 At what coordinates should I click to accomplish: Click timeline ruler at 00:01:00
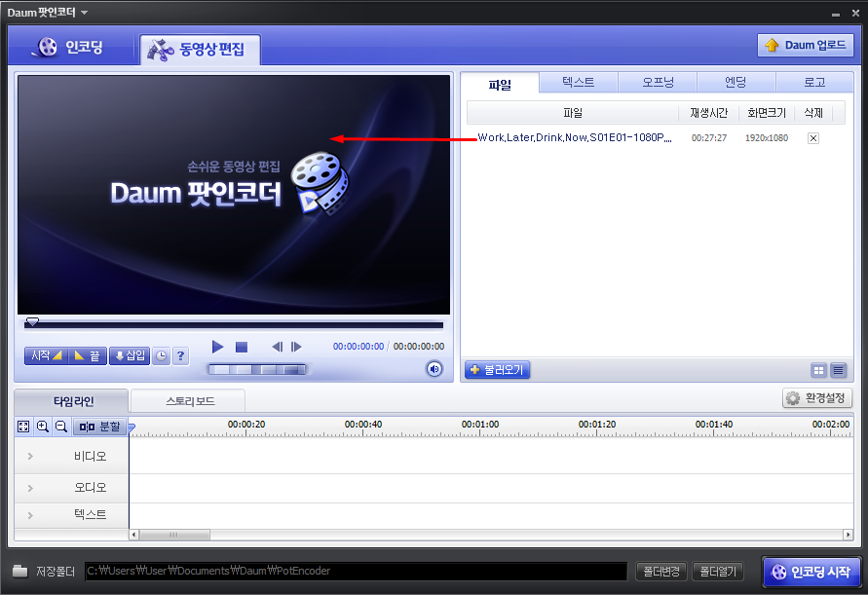[480, 426]
